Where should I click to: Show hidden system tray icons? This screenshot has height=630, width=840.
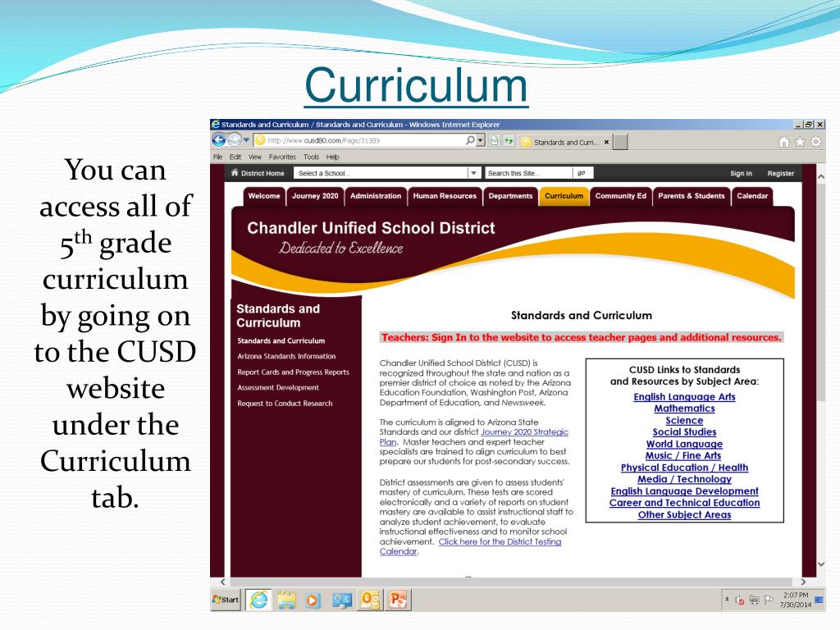(727, 600)
